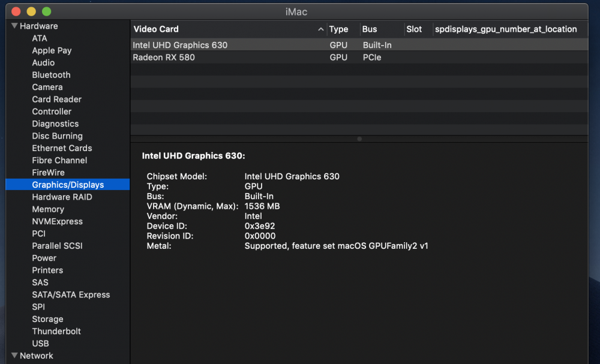Toggle the Video Card sort arrow
This screenshot has height=364, width=600.
point(320,29)
